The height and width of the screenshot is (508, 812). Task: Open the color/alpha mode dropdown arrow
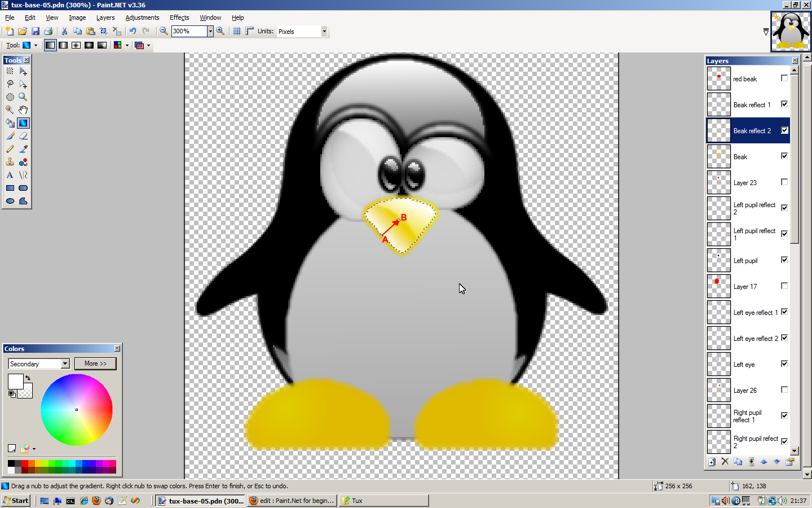[127, 45]
